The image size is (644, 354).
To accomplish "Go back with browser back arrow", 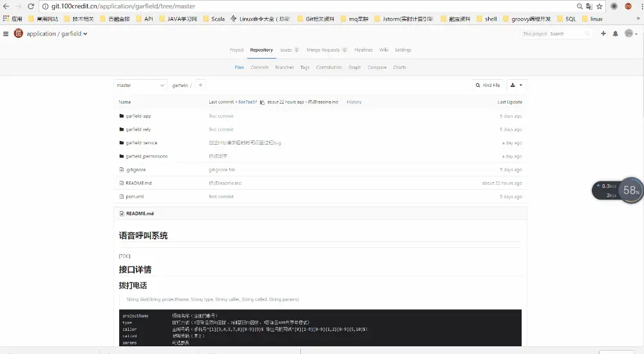I will [x=6, y=6].
